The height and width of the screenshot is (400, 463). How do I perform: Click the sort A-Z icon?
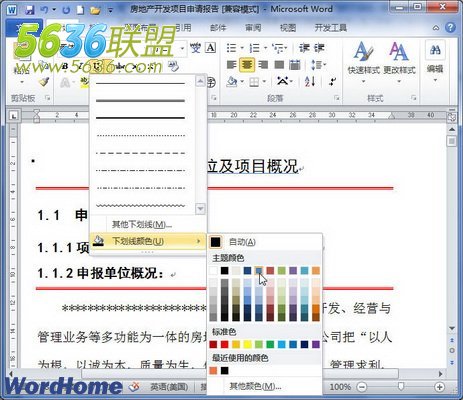pos(310,81)
